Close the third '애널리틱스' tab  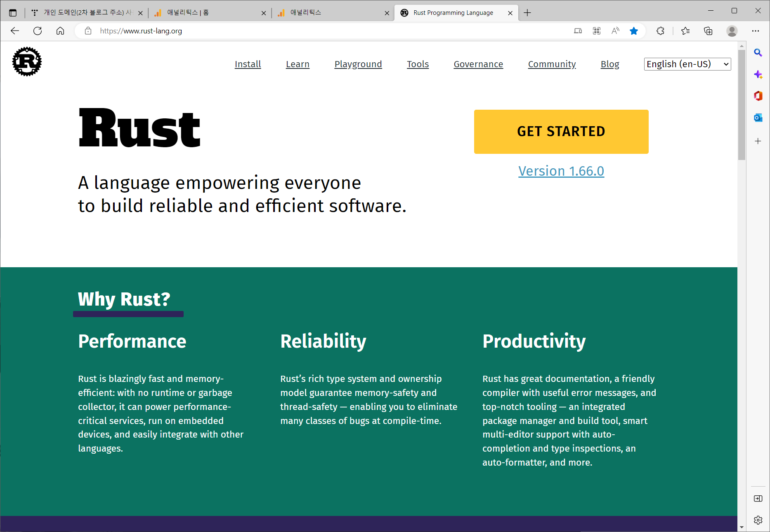[x=387, y=13]
